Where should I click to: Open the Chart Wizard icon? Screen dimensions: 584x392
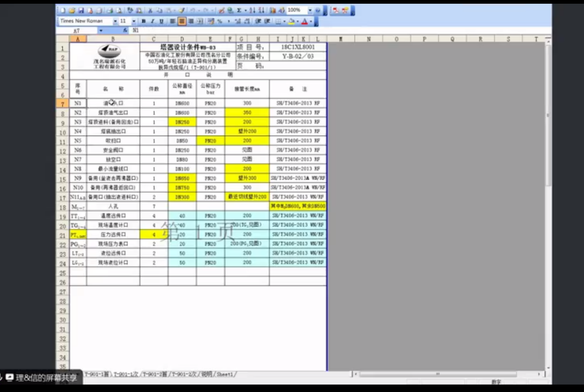273,10
